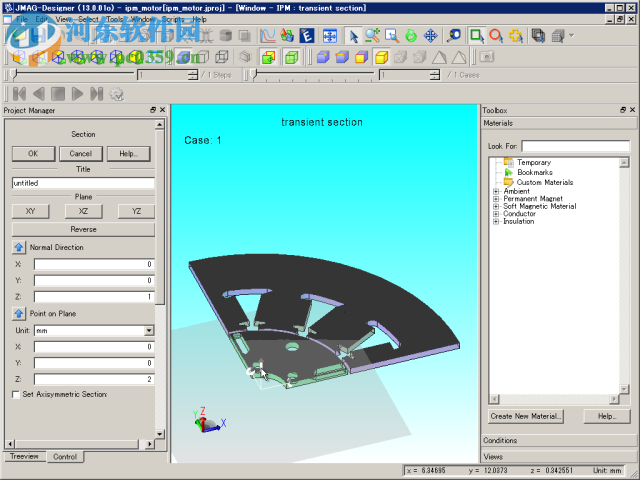Click the Reverse button
The image size is (640, 480).
pos(83,229)
